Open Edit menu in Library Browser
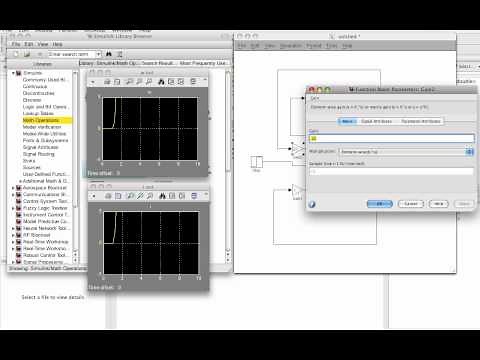480x360 pixels. (x=29, y=44)
